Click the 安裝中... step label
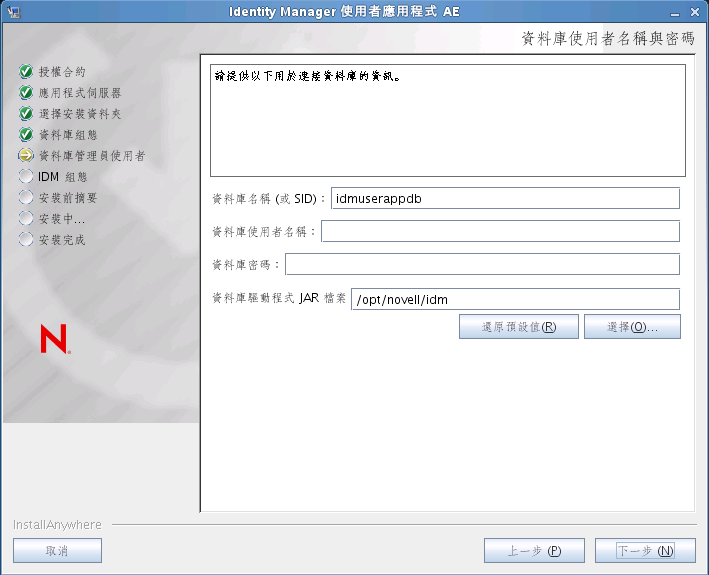 pyautogui.click(x=61, y=219)
